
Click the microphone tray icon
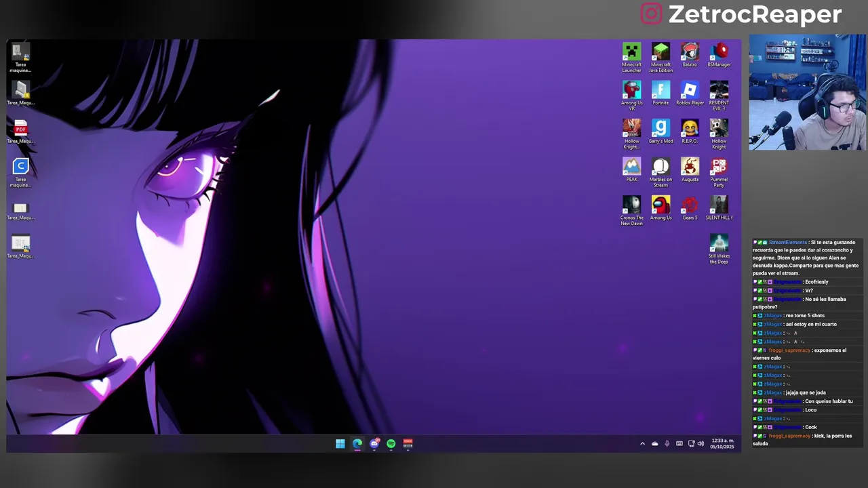[x=667, y=444]
